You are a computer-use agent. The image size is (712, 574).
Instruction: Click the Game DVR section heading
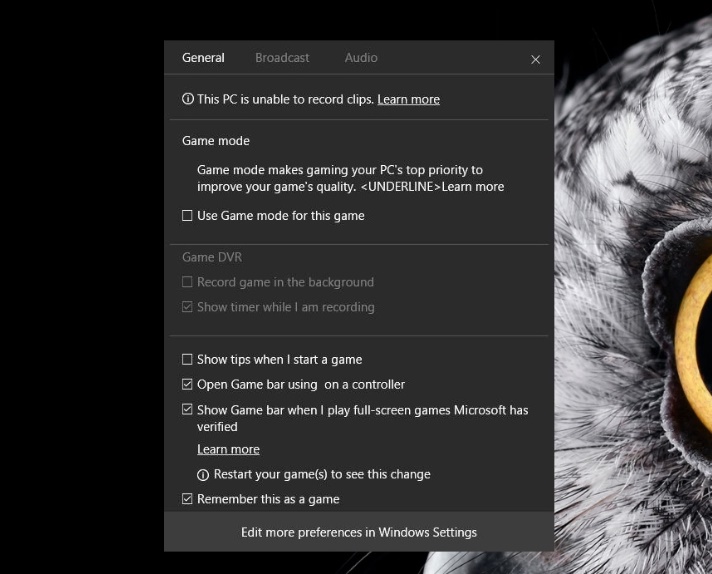(212, 258)
